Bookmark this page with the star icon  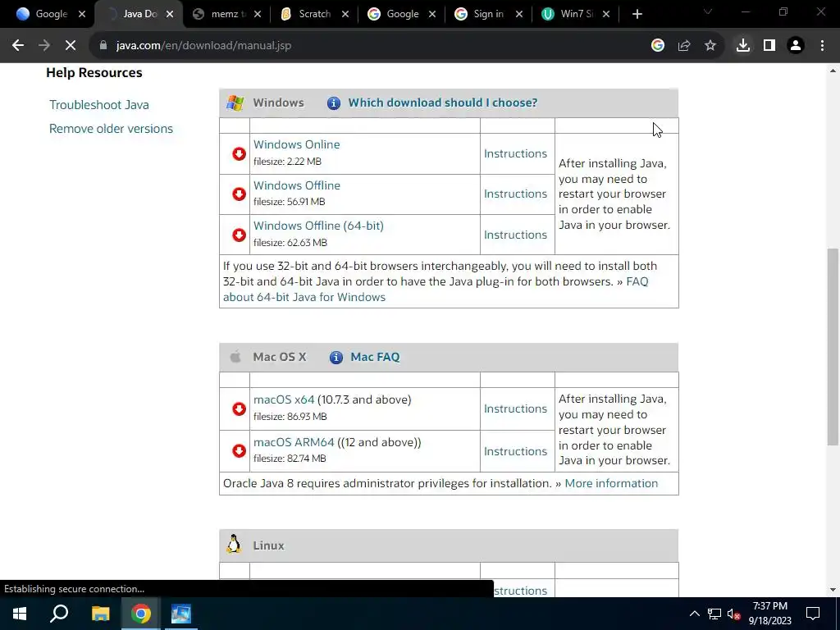(x=710, y=46)
